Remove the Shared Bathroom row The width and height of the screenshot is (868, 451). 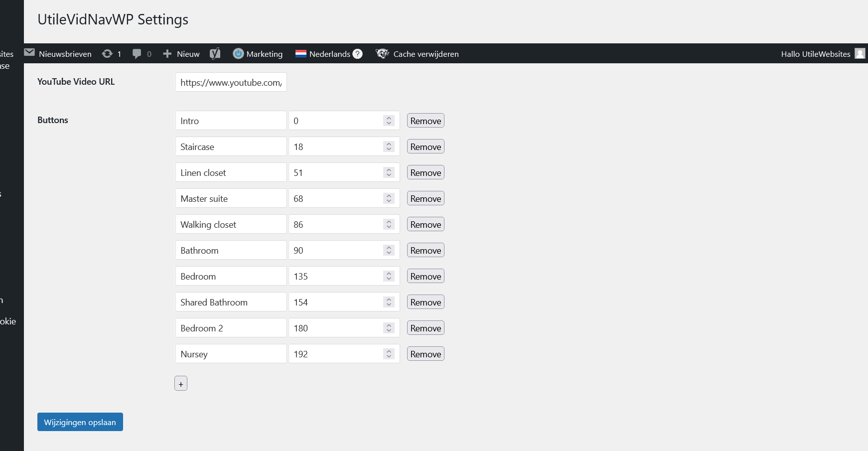click(x=426, y=302)
